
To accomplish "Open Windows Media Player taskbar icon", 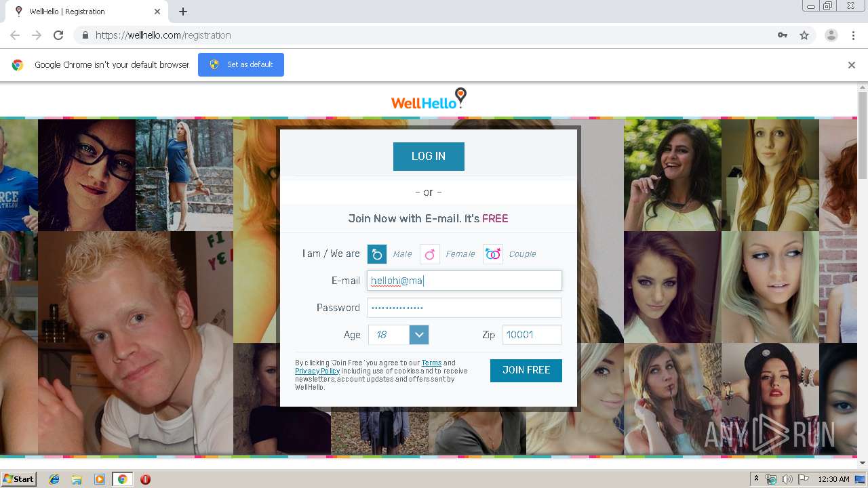I will pos(100,479).
